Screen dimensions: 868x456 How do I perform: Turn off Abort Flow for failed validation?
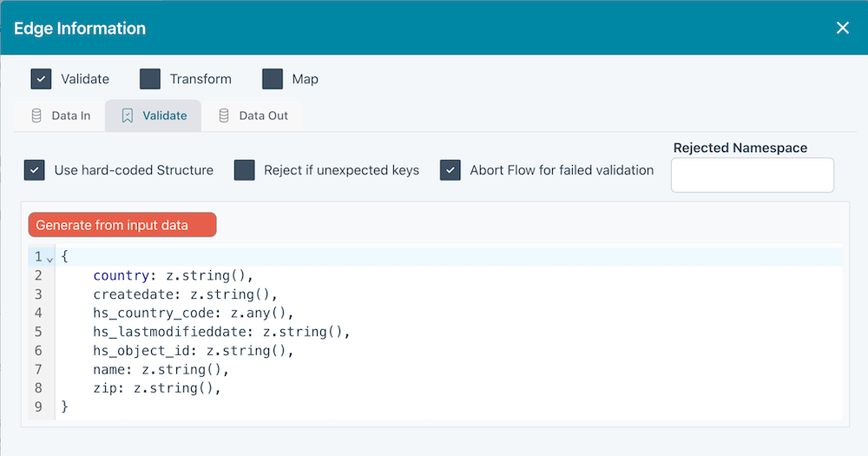[x=450, y=170]
